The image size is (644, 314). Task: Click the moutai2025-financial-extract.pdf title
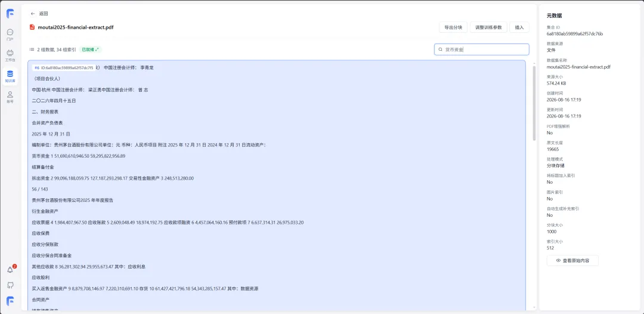click(x=76, y=27)
